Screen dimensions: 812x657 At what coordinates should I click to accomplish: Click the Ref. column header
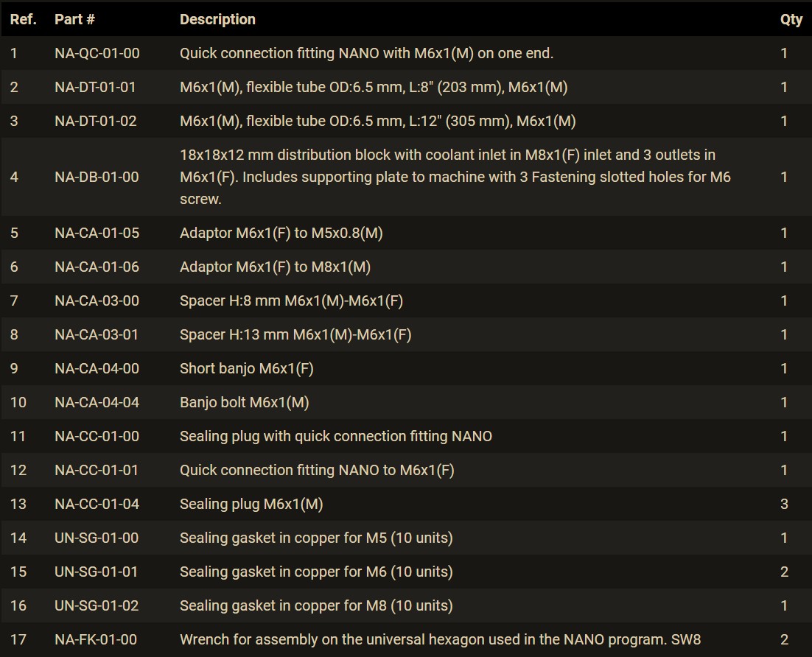coord(24,20)
